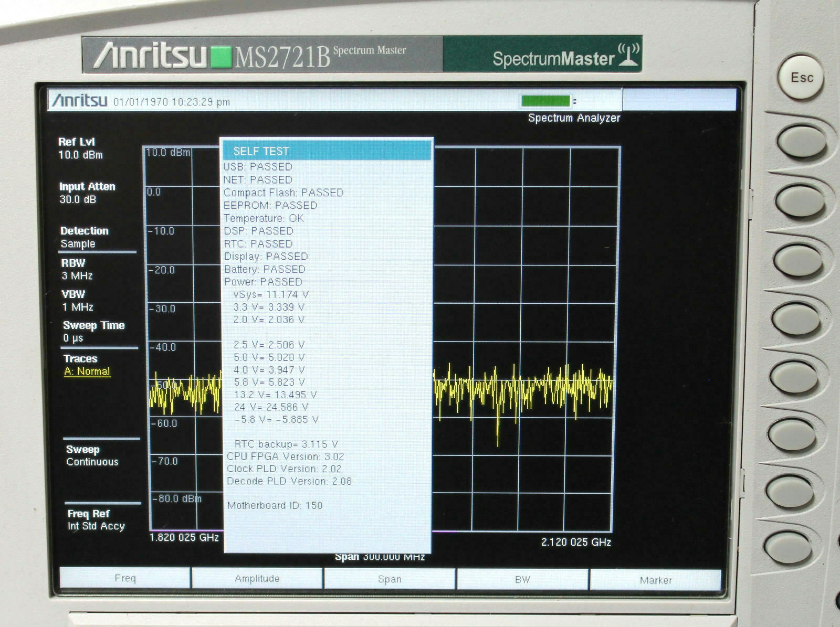Open the Amplitude menu
840x627 pixels.
tap(257, 578)
